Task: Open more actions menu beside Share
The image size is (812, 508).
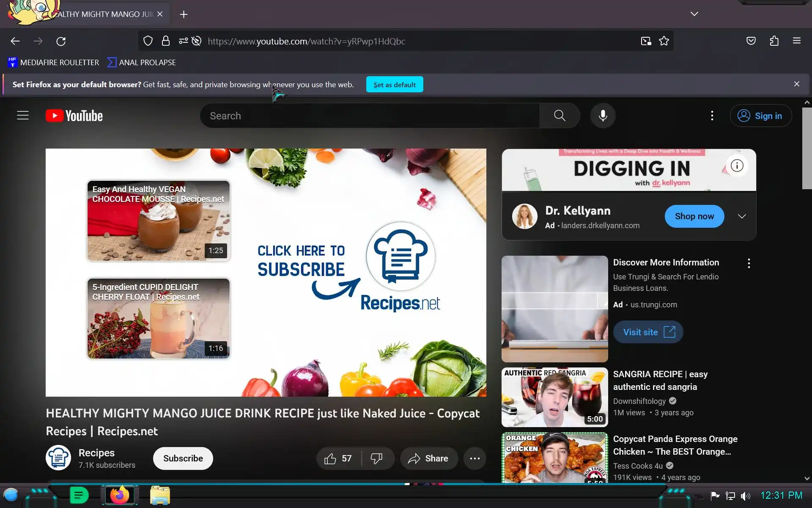Action: point(475,458)
